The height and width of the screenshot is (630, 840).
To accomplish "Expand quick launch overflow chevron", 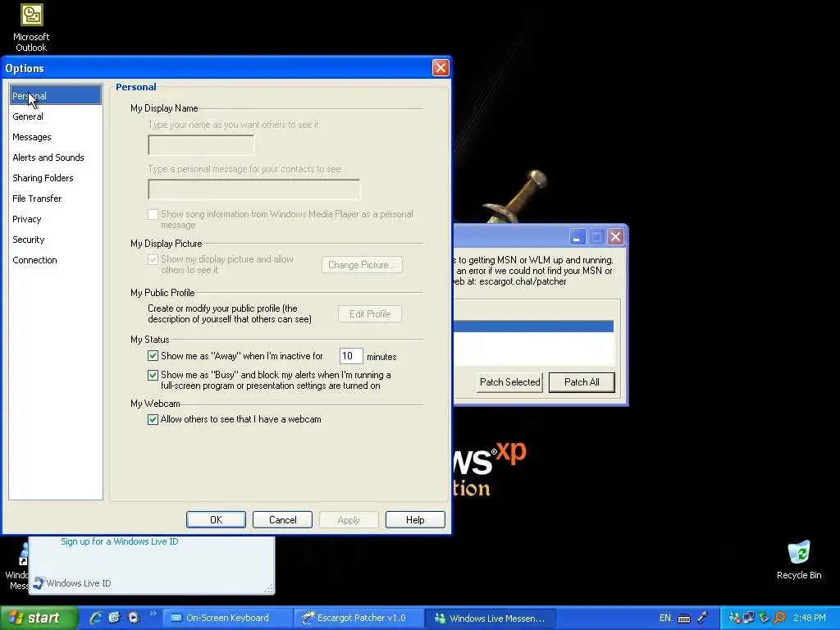I will (153, 614).
